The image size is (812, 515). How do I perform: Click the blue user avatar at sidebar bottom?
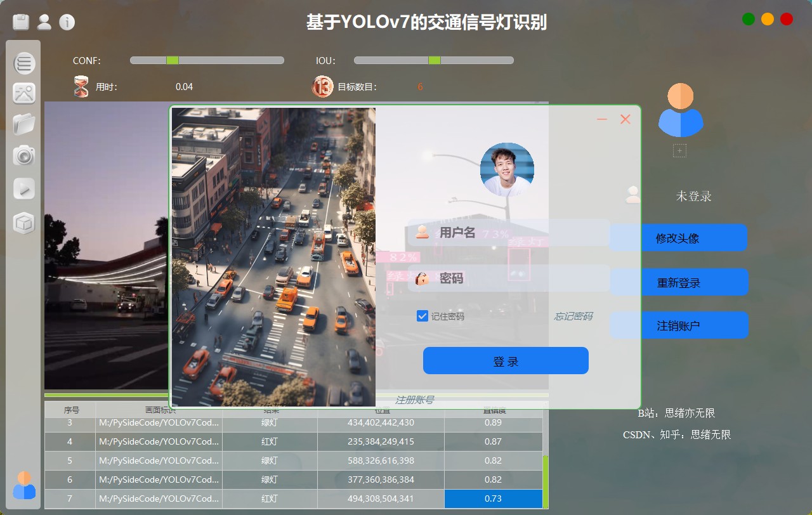[x=24, y=485]
